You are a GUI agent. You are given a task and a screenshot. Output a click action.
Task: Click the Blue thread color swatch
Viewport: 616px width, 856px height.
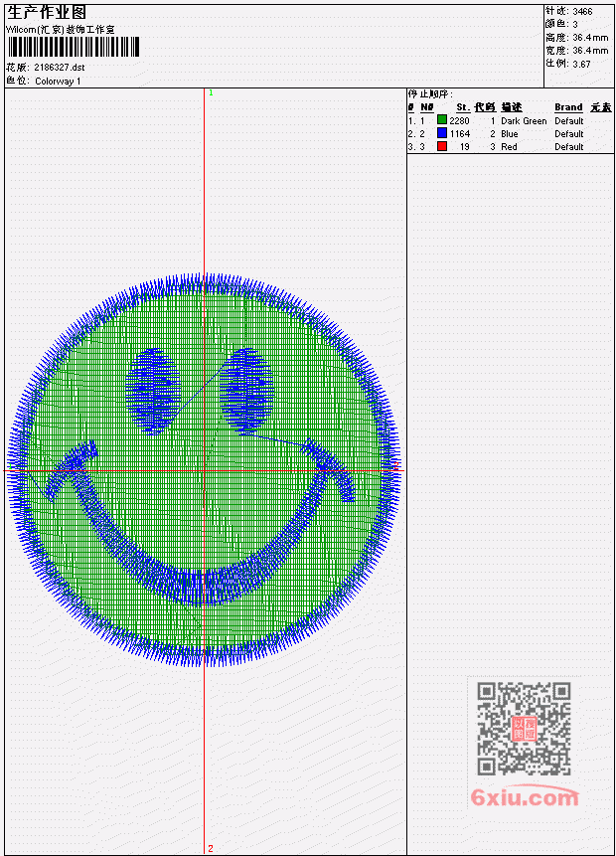point(442,133)
